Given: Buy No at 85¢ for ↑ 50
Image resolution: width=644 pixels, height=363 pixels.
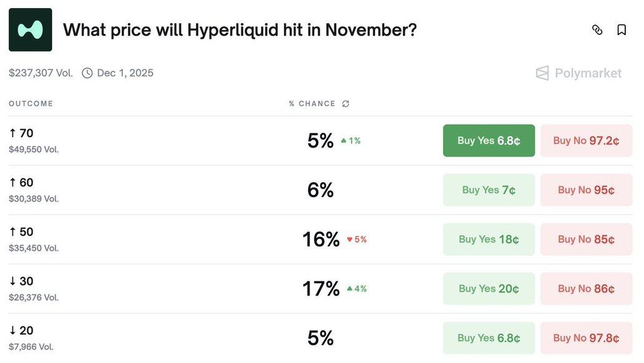Looking at the screenshot, I should [586, 240].
